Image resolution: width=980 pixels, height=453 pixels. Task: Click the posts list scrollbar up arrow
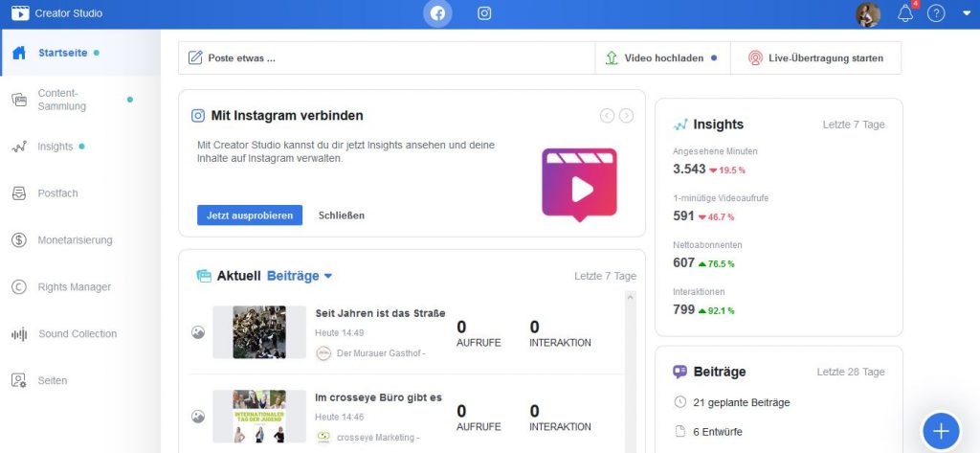[630, 297]
